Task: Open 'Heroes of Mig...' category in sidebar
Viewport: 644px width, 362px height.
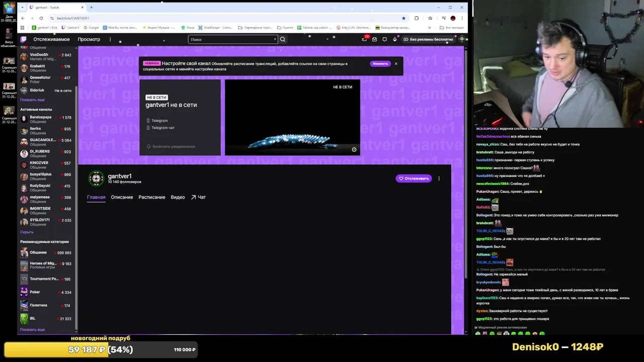Action: tap(46, 265)
